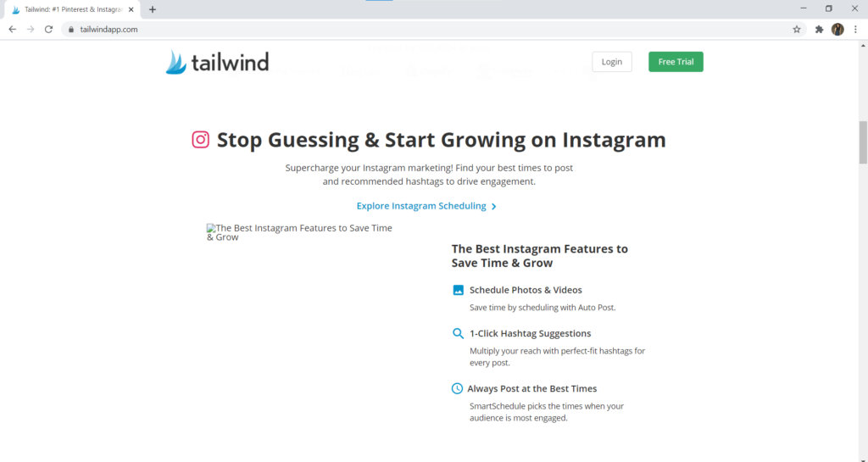Open a new tab with the plus button

153,9
